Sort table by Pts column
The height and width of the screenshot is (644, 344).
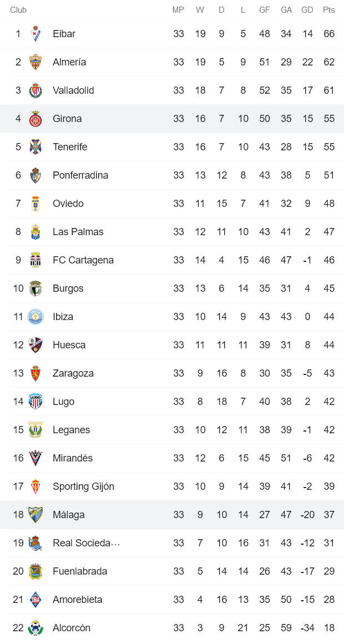[327, 9]
